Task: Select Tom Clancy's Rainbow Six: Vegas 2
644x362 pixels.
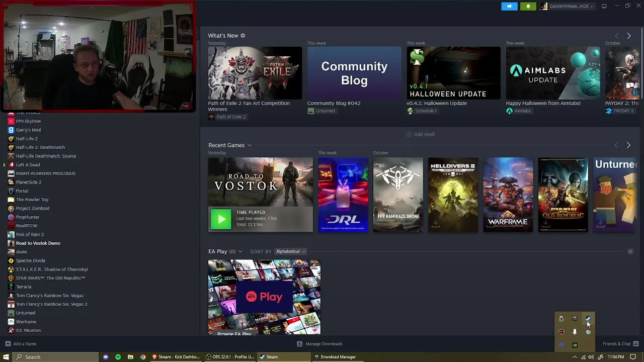Action: click(x=51, y=304)
